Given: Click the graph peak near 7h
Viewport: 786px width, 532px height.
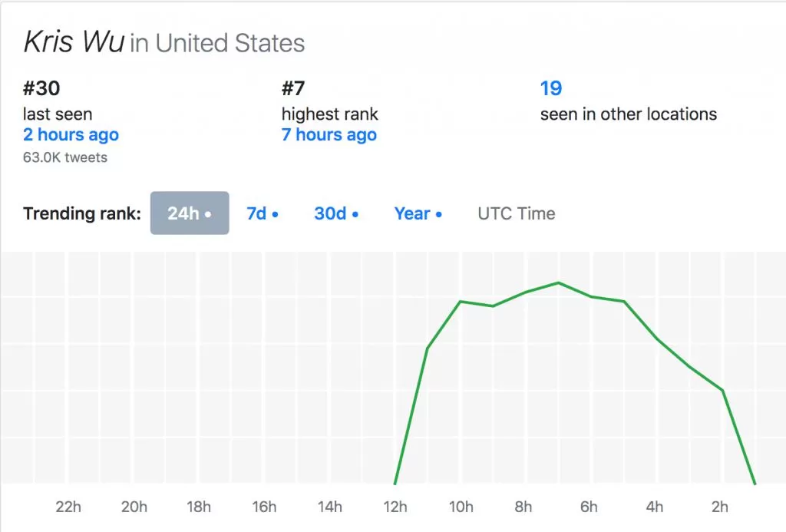Looking at the screenshot, I should [x=559, y=283].
